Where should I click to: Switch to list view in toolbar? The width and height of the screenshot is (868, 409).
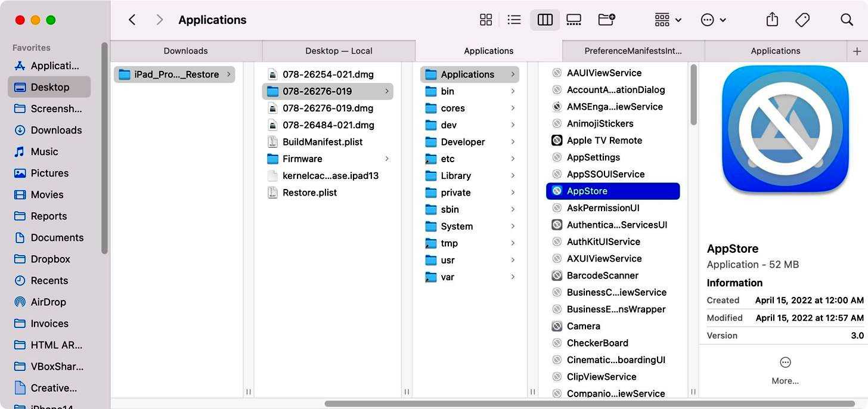coord(514,20)
